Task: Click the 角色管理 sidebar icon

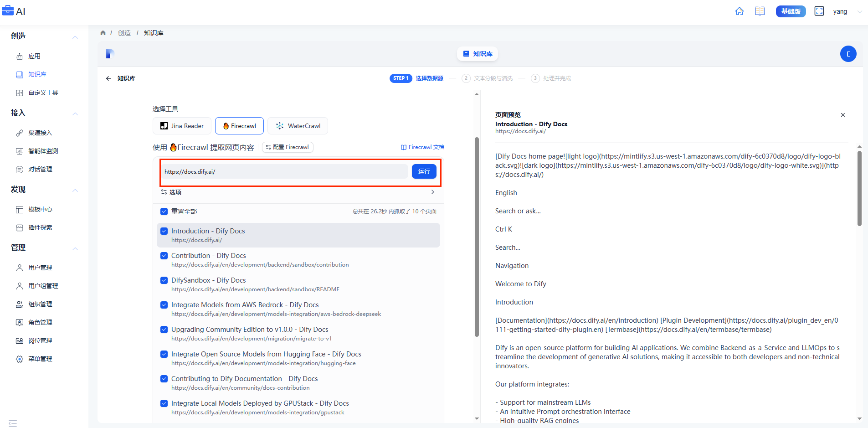Action: (20, 322)
